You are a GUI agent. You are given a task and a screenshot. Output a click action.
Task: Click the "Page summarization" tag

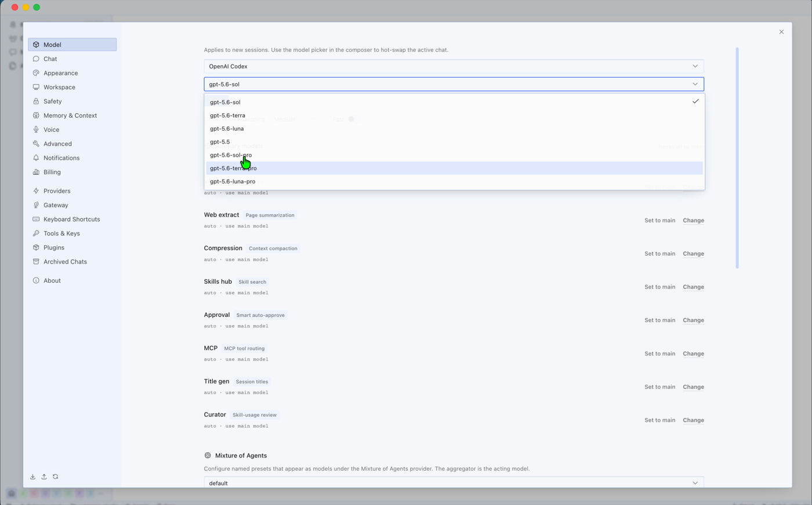(x=270, y=215)
